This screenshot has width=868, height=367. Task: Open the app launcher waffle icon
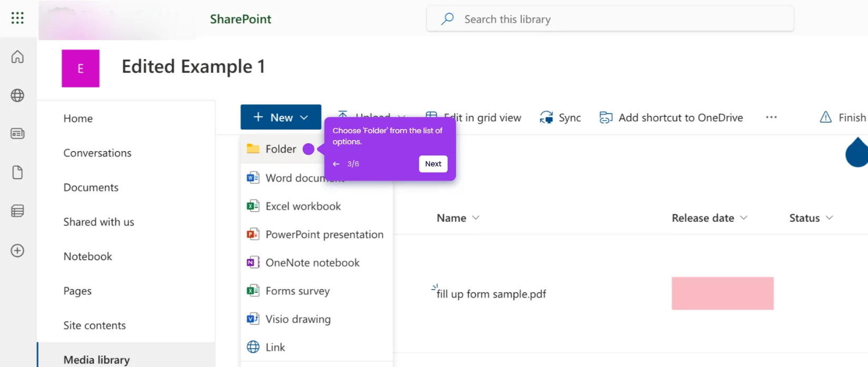pyautogui.click(x=17, y=18)
